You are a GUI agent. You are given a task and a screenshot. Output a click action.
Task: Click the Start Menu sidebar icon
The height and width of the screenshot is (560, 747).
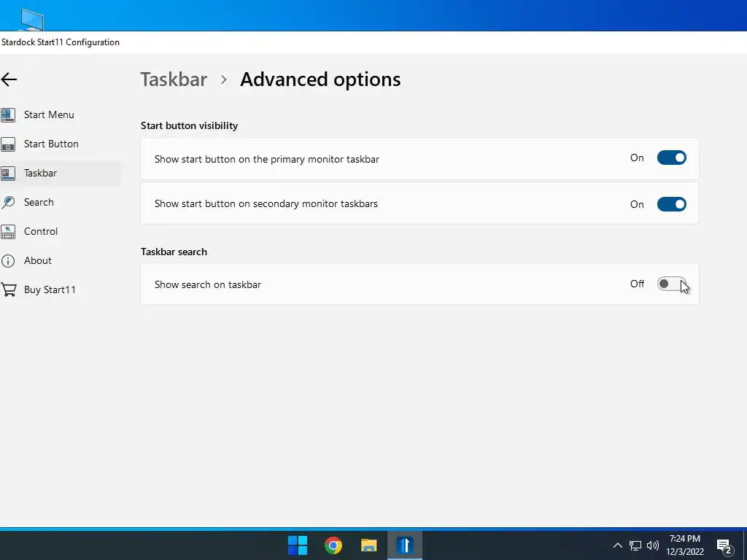7,114
